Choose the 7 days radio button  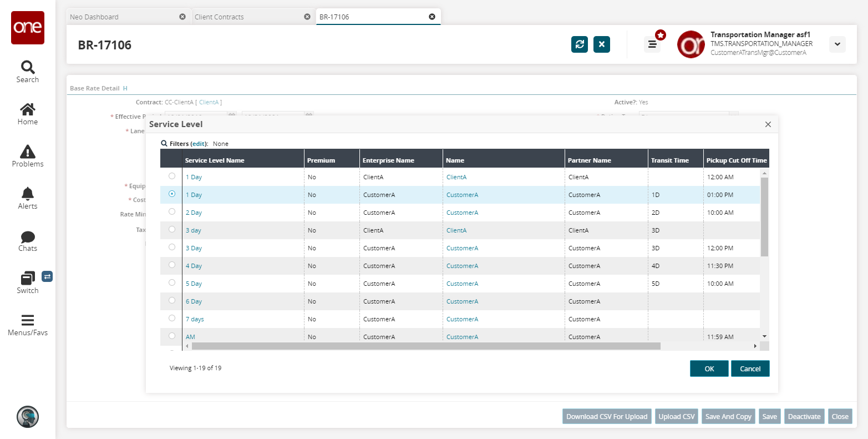172,318
